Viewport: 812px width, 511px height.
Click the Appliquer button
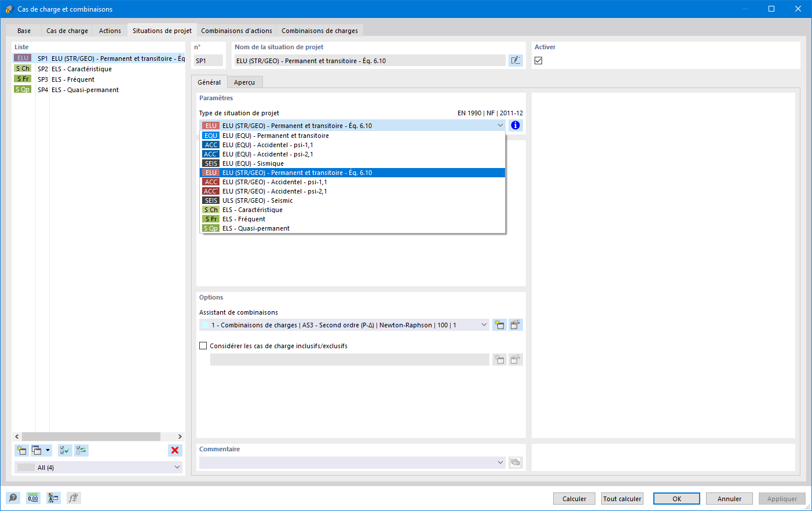(x=782, y=498)
